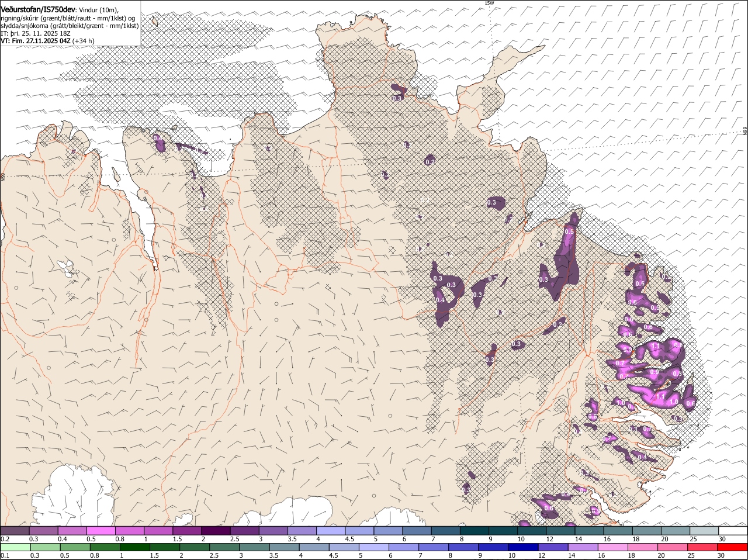Select the 'VT: Fim. 27.11.2025 04Z' valid time

[36, 41]
